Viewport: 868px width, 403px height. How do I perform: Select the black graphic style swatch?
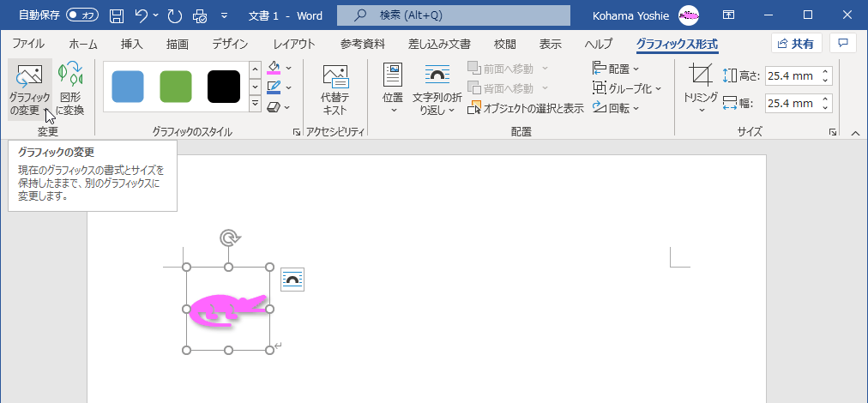[x=224, y=87]
